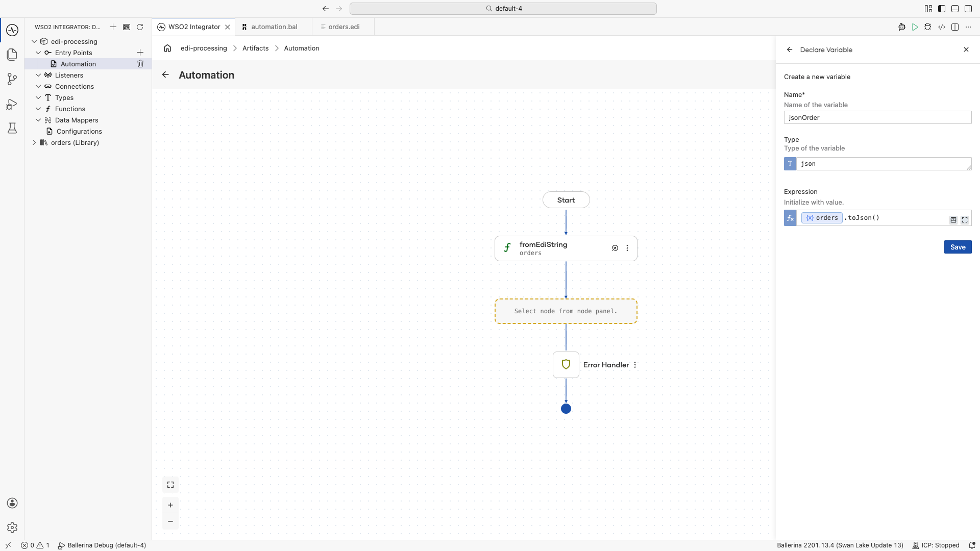Expand the Connections section
This screenshot has width=980, height=551.
click(x=38, y=86)
